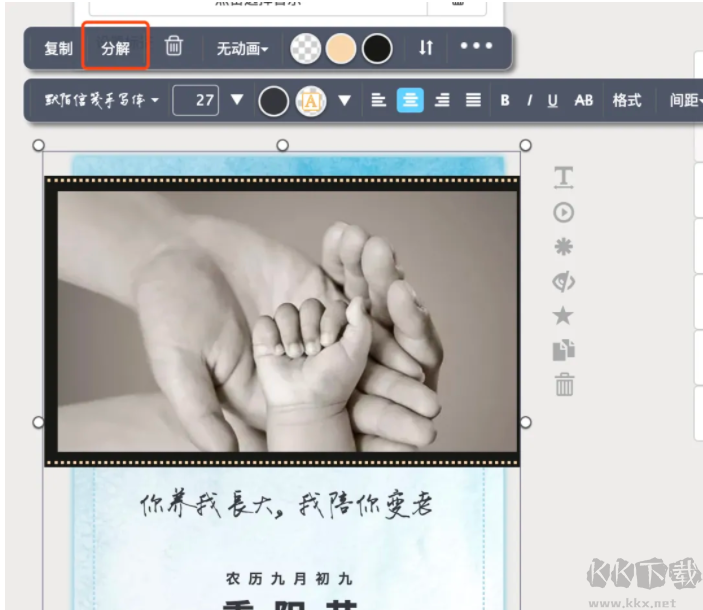Open the 无动画 animation dropdown

pos(242,48)
